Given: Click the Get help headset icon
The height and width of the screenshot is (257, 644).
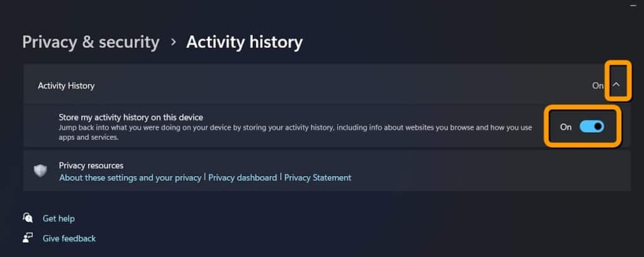Looking at the screenshot, I should point(28,218).
